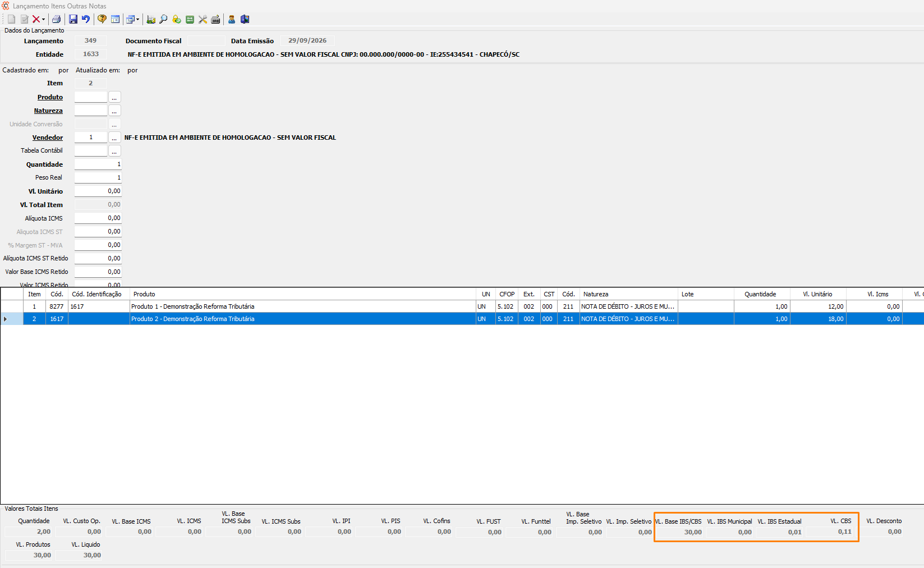Open the Vendedor lookup ellipsis button
Image resolution: width=924 pixels, height=568 pixels.
click(x=114, y=138)
